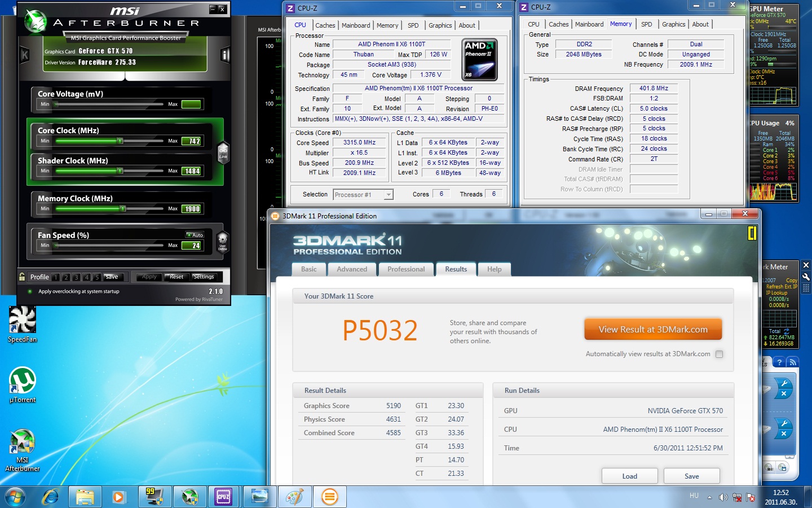Switch to Professional tab in 3DMark 11

[x=406, y=269]
